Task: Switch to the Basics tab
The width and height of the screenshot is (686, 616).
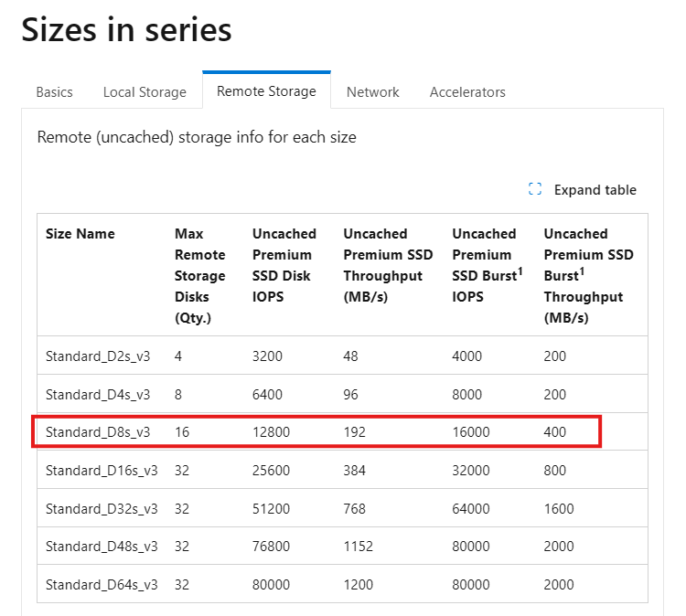Action: [54, 92]
